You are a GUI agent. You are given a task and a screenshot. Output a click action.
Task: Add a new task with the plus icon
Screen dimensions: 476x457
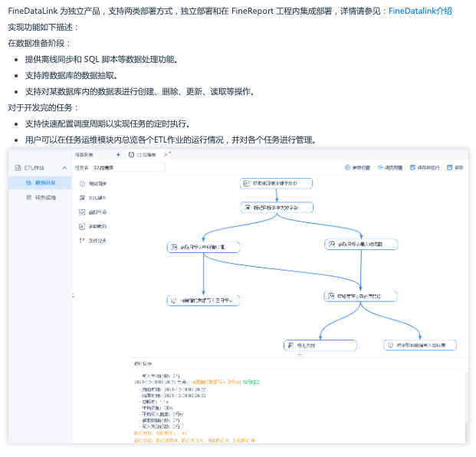(118, 155)
